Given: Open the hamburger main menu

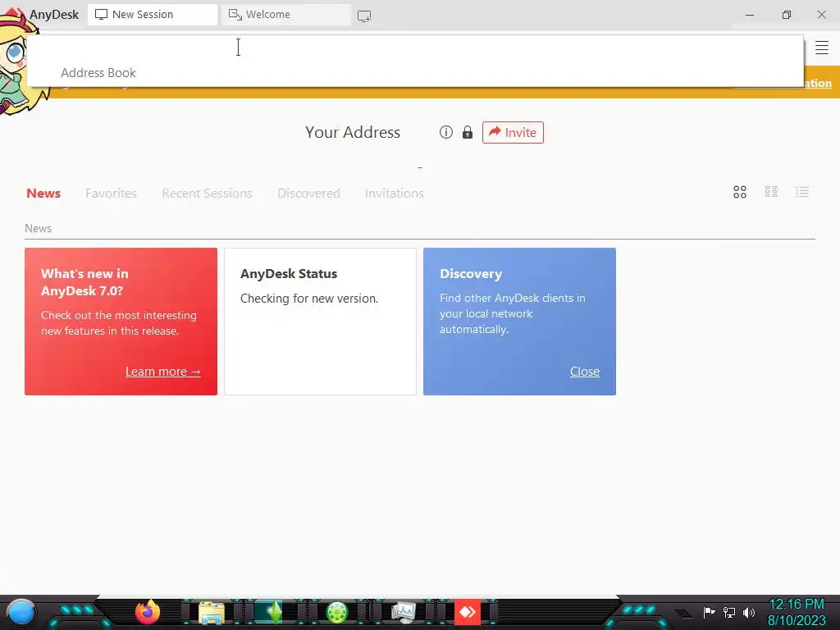Looking at the screenshot, I should [x=821, y=48].
